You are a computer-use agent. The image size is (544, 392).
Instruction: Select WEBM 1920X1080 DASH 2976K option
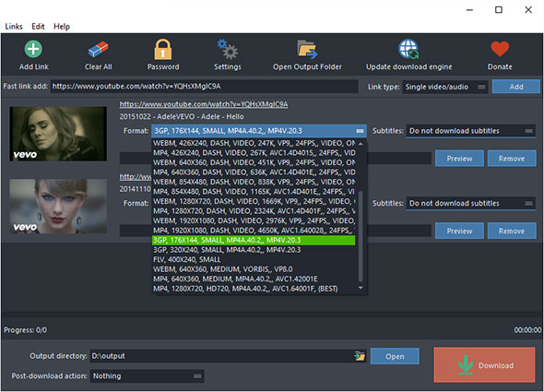(x=254, y=220)
